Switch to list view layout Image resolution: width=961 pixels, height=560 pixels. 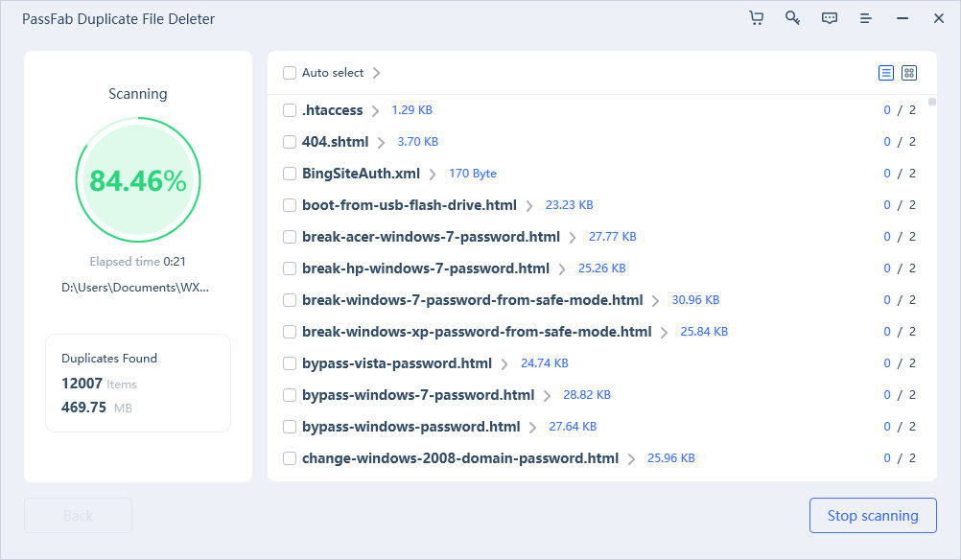(x=885, y=73)
